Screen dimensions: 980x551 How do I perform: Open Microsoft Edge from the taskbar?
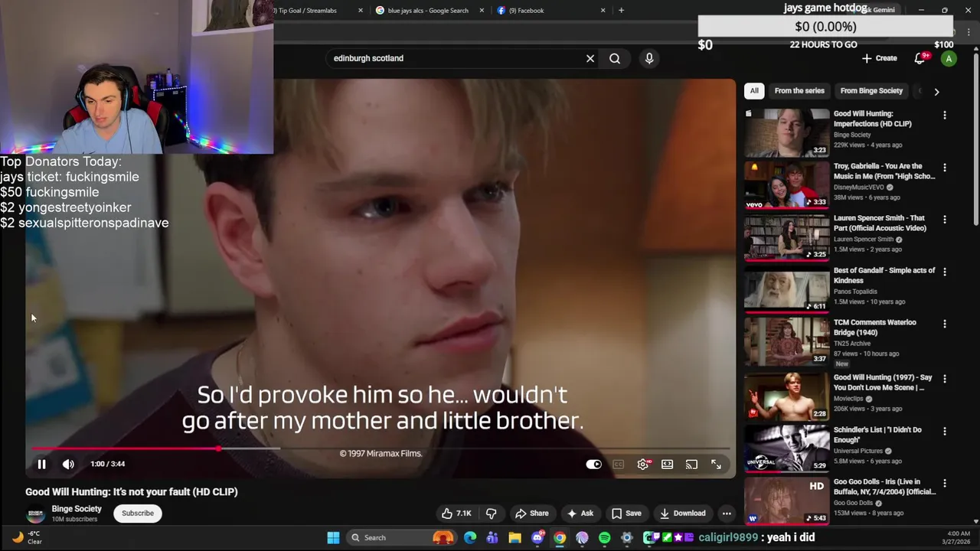pyautogui.click(x=470, y=537)
